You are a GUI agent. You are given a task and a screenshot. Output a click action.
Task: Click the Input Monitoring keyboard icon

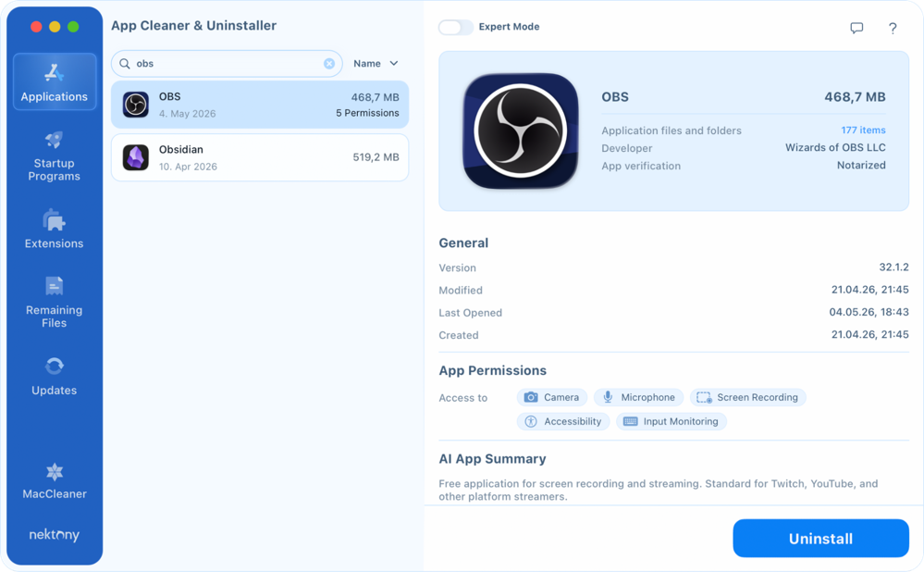(631, 422)
